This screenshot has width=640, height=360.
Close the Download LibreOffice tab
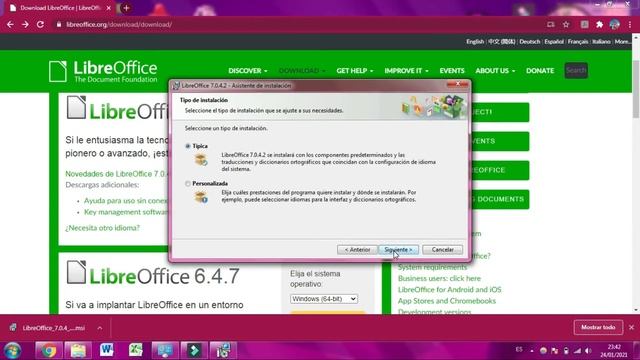coord(109,8)
